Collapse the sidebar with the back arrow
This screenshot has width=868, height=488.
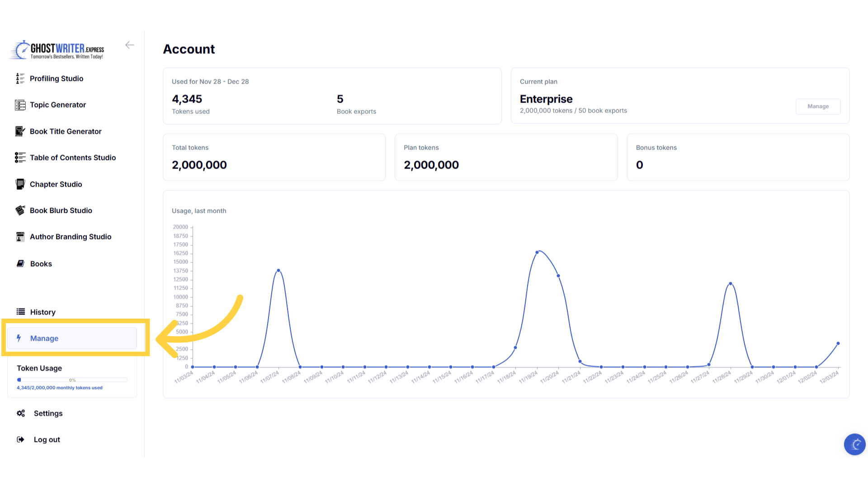130,45
